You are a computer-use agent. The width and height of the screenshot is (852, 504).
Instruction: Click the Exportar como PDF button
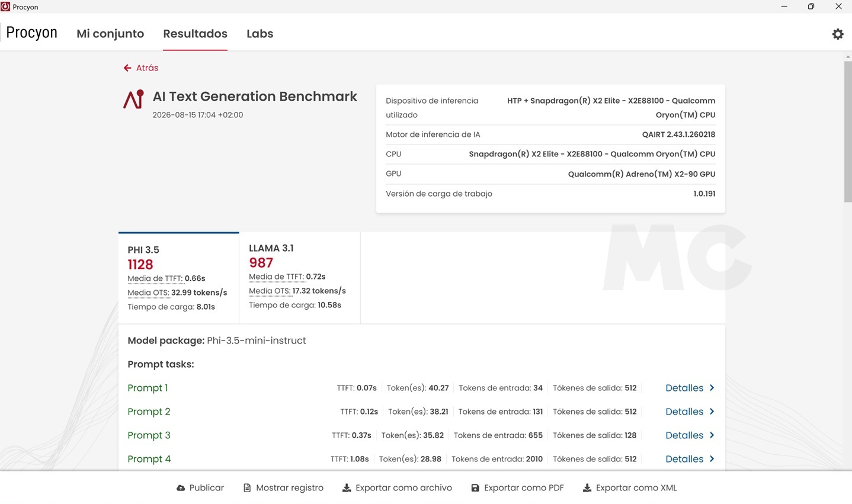(517, 488)
